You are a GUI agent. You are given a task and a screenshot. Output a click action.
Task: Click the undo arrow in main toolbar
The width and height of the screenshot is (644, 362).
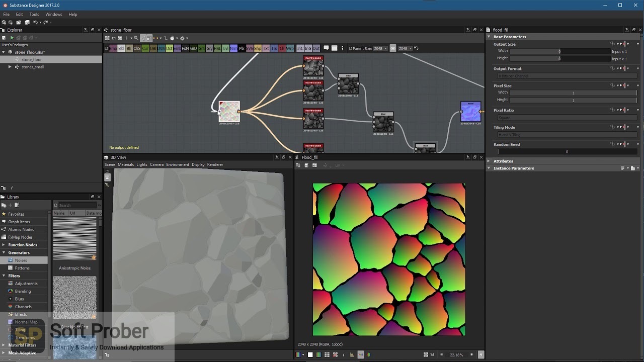(35, 22)
